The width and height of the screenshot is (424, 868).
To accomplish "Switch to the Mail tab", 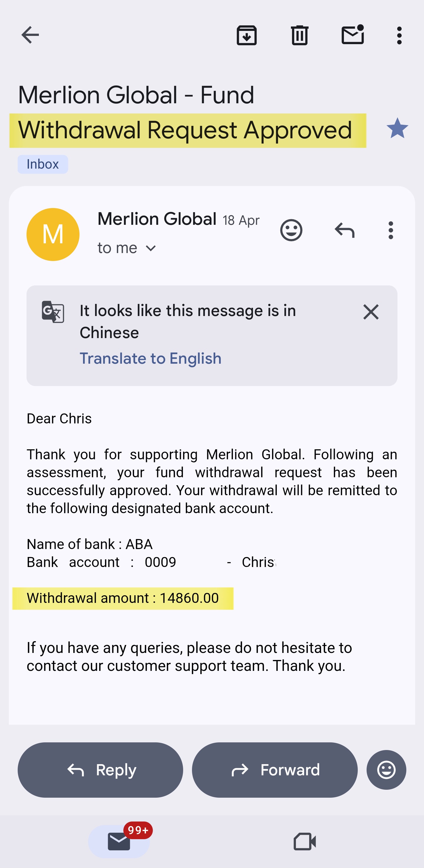I will point(119,842).
